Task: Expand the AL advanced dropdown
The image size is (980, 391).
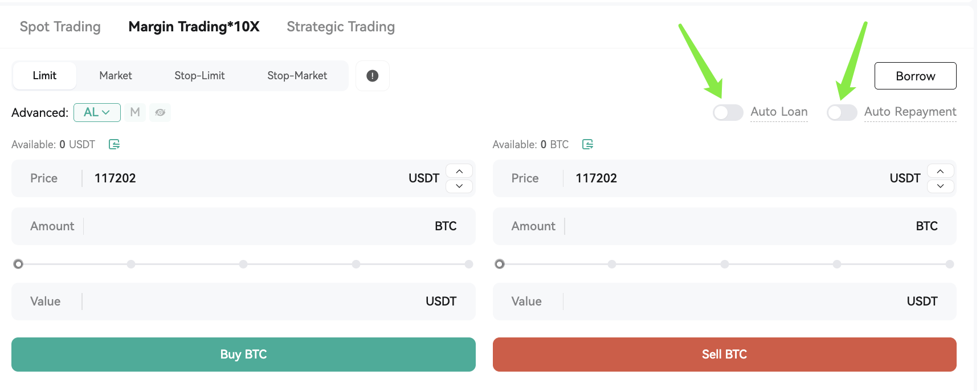Action: [x=97, y=112]
